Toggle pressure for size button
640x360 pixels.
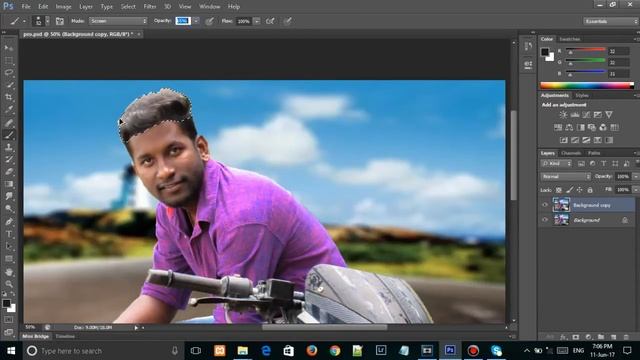tap(288, 21)
